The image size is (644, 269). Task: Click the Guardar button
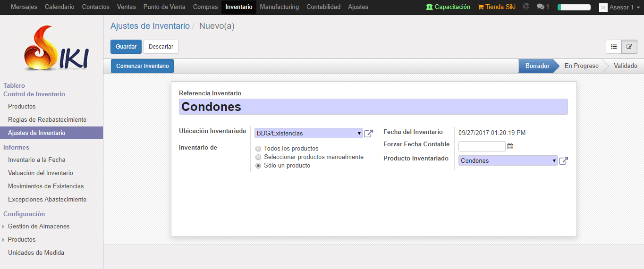point(126,47)
